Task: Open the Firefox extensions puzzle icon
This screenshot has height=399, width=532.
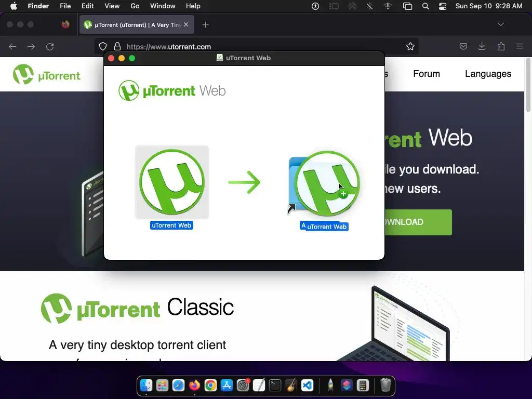Action: click(x=501, y=46)
